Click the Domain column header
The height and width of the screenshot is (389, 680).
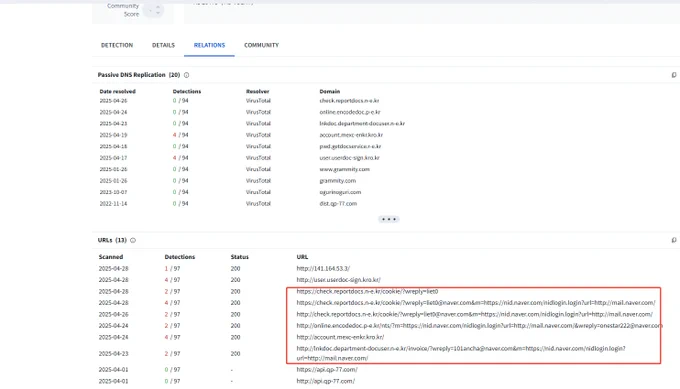(330, 92)
